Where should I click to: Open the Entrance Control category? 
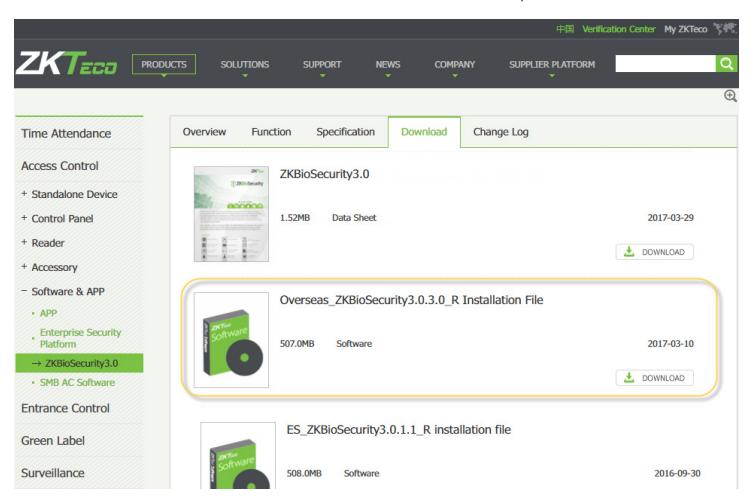pos(65,408)
